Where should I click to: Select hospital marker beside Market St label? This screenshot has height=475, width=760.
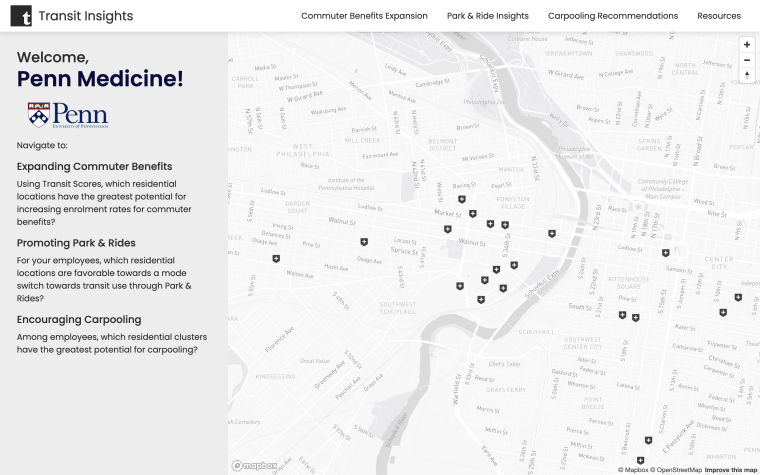473,213
